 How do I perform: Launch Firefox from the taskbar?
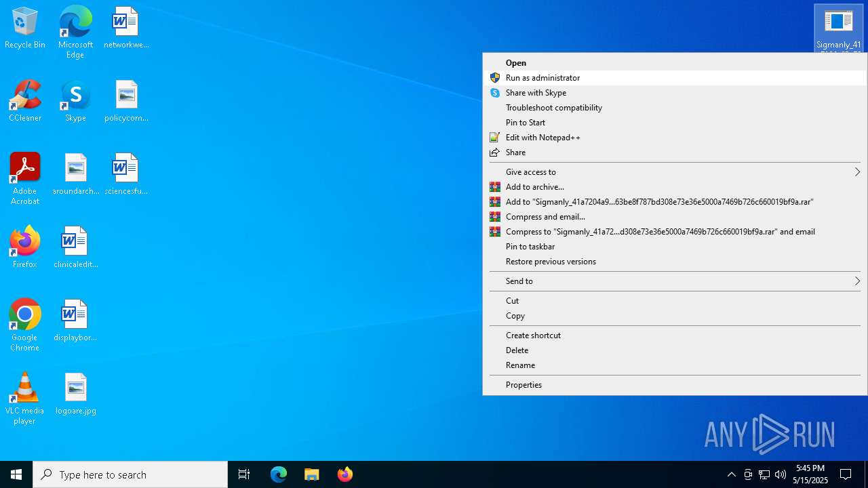point(345,474)
